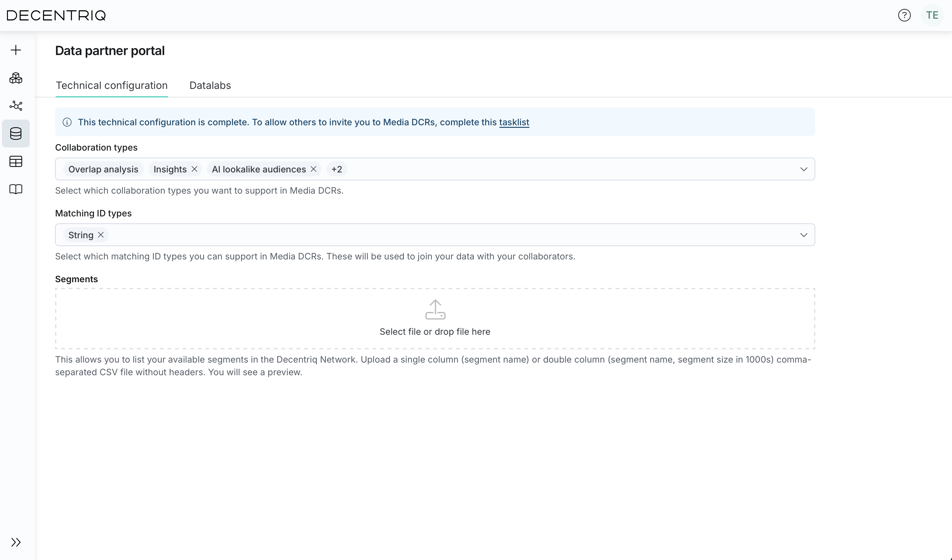Screen dimensions: 952x560
Task: Remove the String matching ID type
Action: pyautogui.click(x=101, y=234)
